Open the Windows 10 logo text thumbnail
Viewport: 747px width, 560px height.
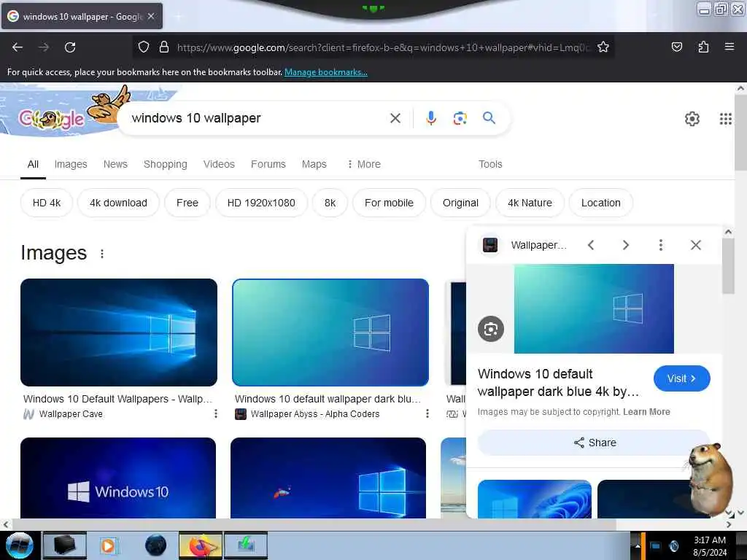[x=118, y=478]
